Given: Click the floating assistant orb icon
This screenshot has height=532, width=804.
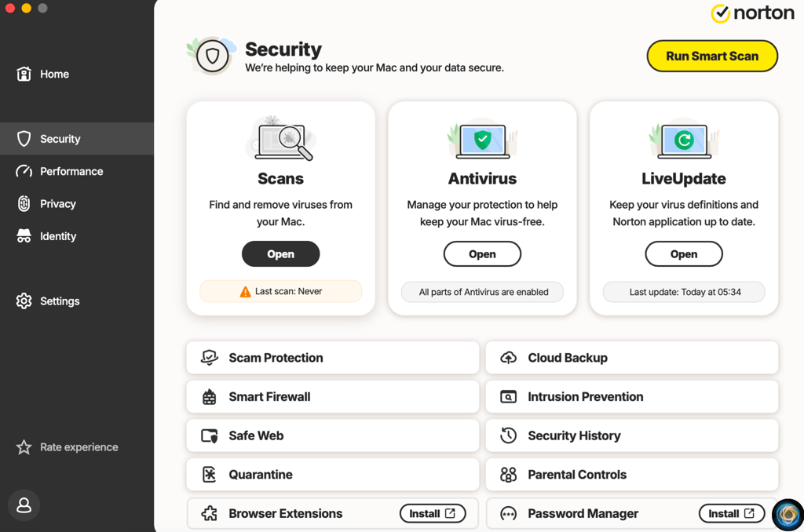Looking at the screenshot, I should (788, 515).
